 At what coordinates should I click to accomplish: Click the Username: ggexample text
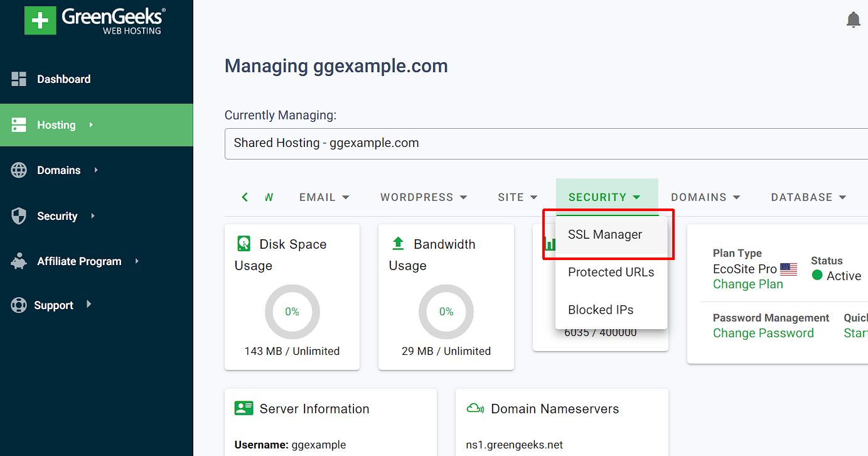click(x=290, y=445)
